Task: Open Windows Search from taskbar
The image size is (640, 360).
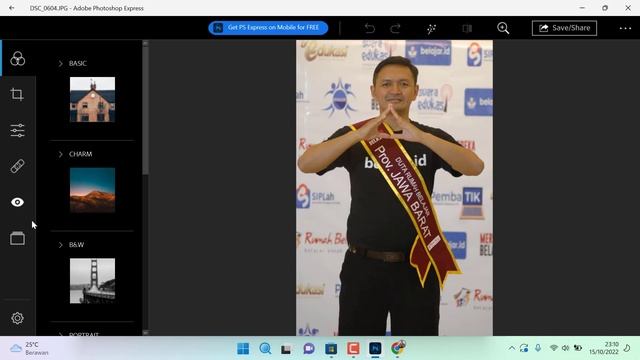Action: coord(265,349)
